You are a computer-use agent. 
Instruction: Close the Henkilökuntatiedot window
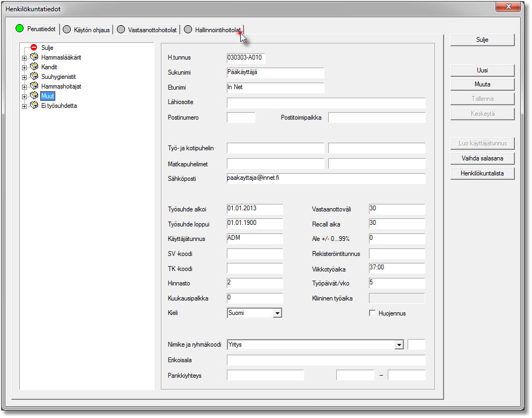[x=508, y=6]
